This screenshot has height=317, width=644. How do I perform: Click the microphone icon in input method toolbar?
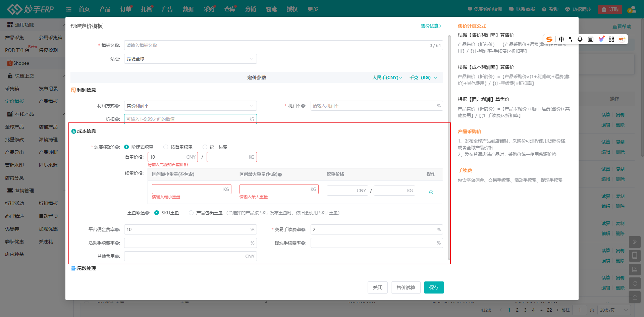click(x=580, y=39)
